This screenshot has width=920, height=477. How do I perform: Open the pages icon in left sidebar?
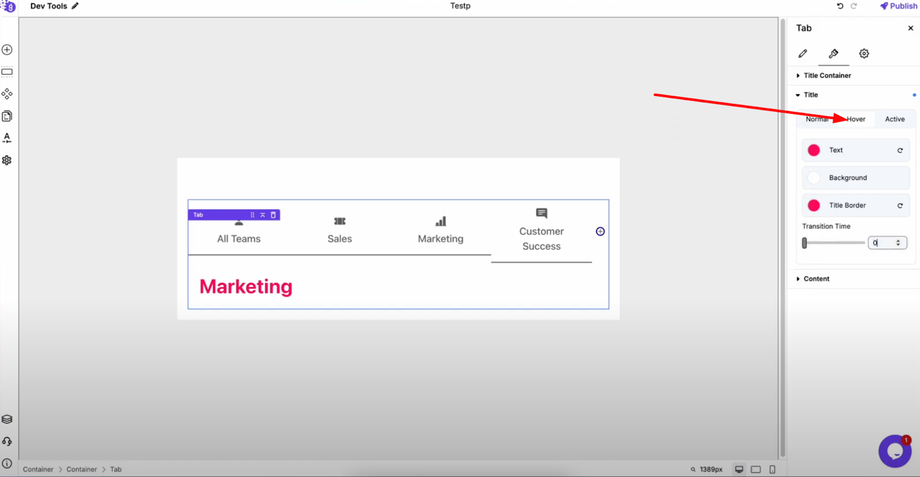tap(7, 116)
